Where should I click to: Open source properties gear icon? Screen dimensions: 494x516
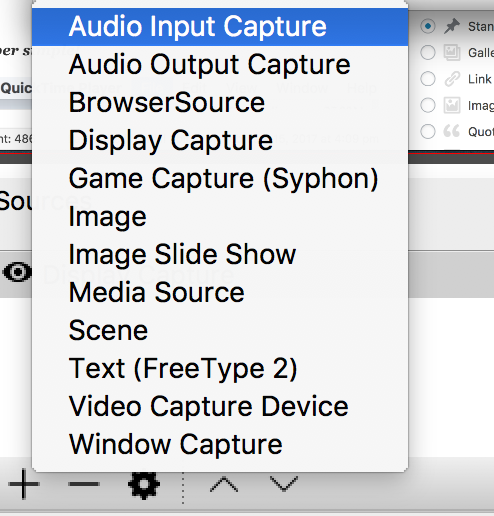click(x=144, y=484)
